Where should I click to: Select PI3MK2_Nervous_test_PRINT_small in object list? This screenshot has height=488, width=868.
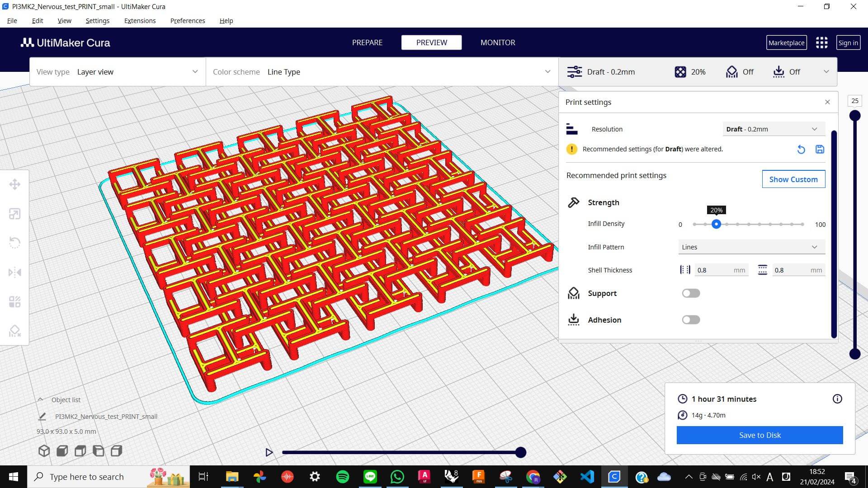(106, 417)
